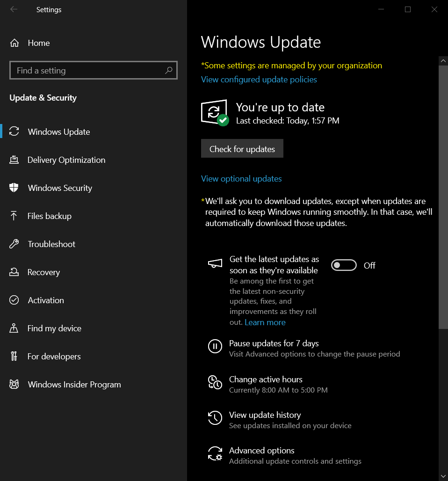Click the update history clock icon
Viewport: 448px width, 481px height.
click(215, 418)
